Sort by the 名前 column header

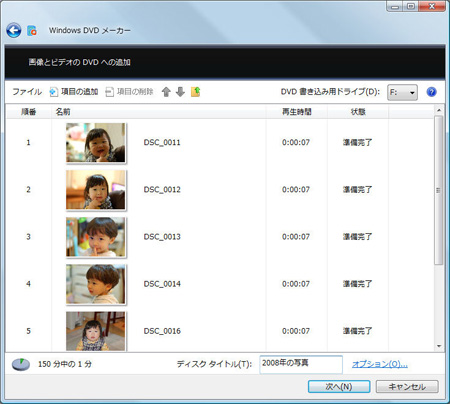pos(159,112)
